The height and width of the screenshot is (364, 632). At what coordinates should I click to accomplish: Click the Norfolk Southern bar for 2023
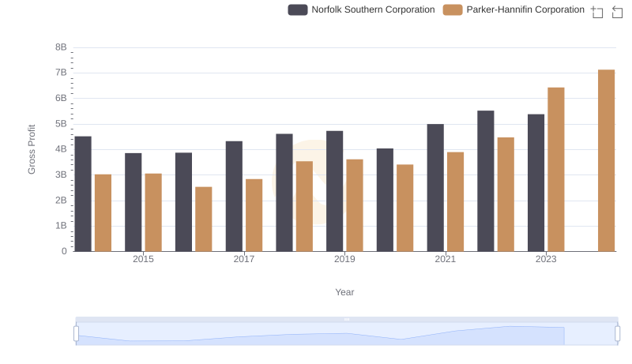(x=536, y=183)
